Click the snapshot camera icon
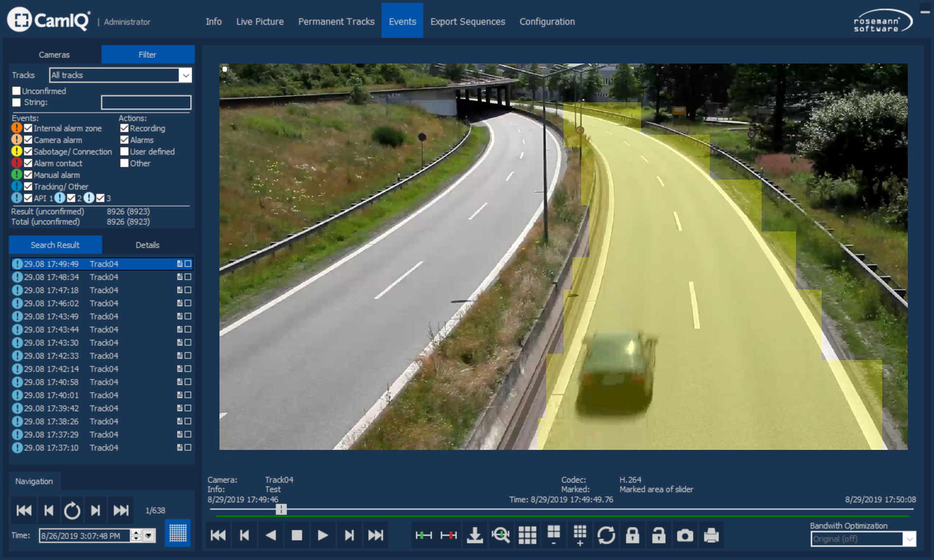The width and height of the screenshot is (934, 560). pyautogui.click(x=685, y=536)
